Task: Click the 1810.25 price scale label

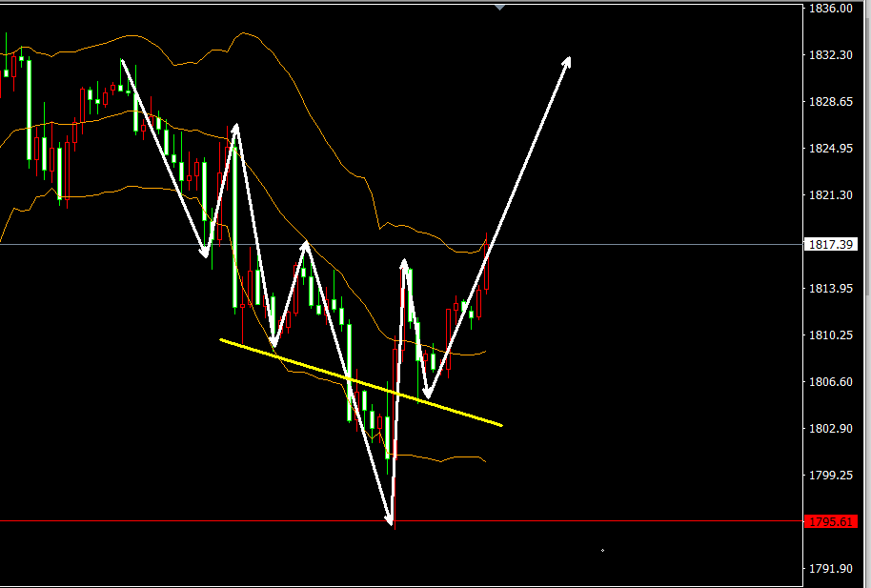Action: (x=830, y=335)
